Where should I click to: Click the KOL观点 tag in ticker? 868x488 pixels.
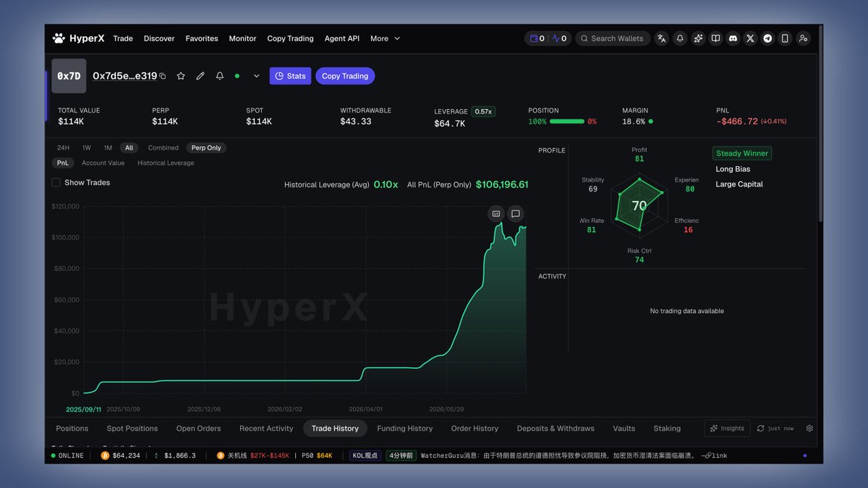pyautogui.click(x=365, y=455)
